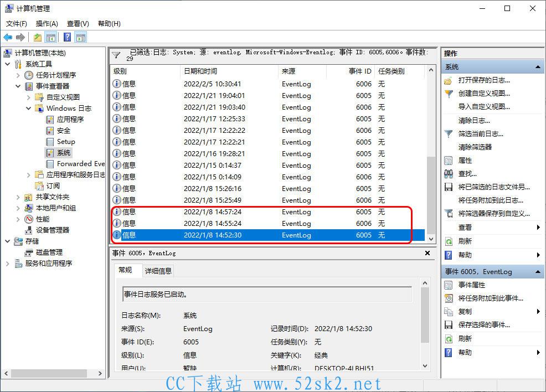Click 将任务附加到此日志 action

point(491,200)
